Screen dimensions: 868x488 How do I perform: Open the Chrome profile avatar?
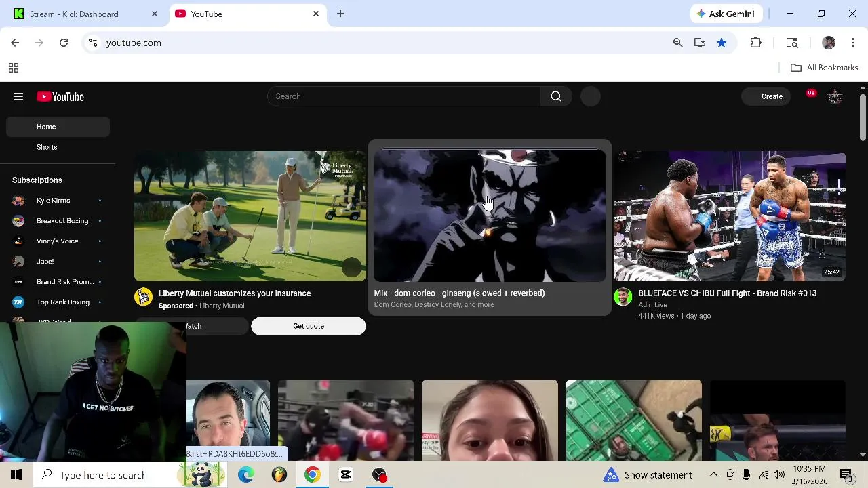click(x=829, y=43)
